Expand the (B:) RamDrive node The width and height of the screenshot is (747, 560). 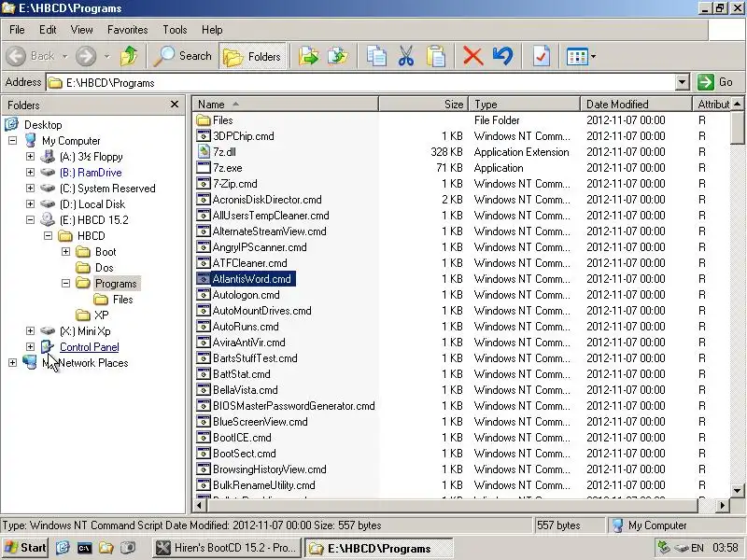click(30, 172)
